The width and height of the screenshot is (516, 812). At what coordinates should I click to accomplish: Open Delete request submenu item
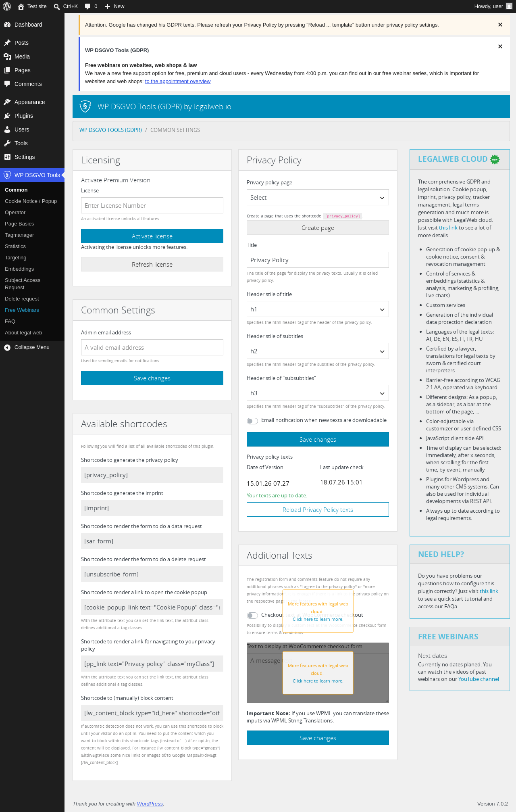pyautogui.click(x=22, y=298)
